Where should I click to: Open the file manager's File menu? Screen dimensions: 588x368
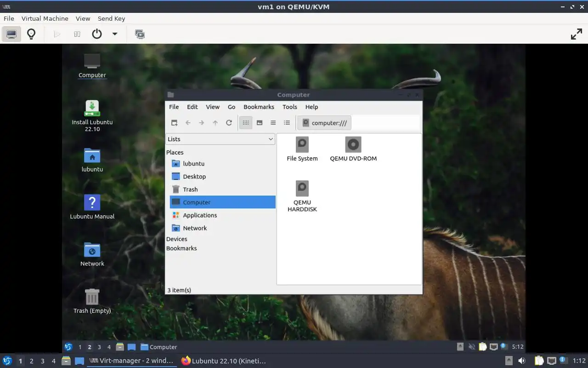(174, 107)
